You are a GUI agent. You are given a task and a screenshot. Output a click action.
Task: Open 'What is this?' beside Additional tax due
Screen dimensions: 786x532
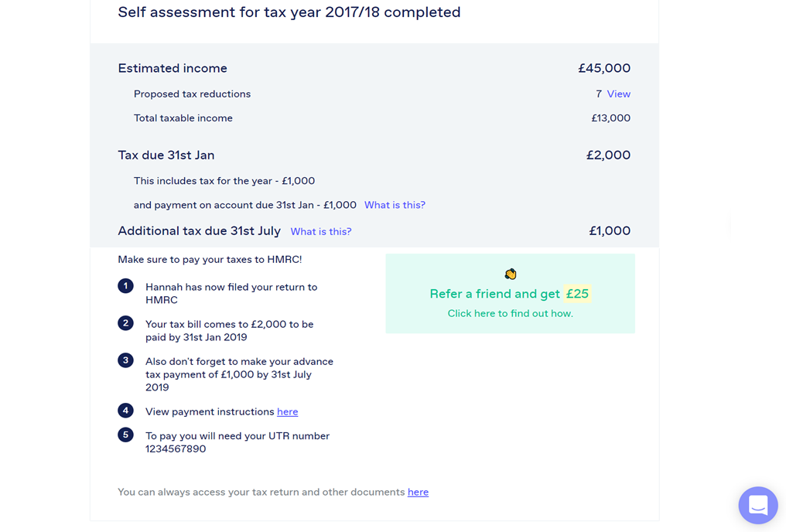tap(321, 231)
